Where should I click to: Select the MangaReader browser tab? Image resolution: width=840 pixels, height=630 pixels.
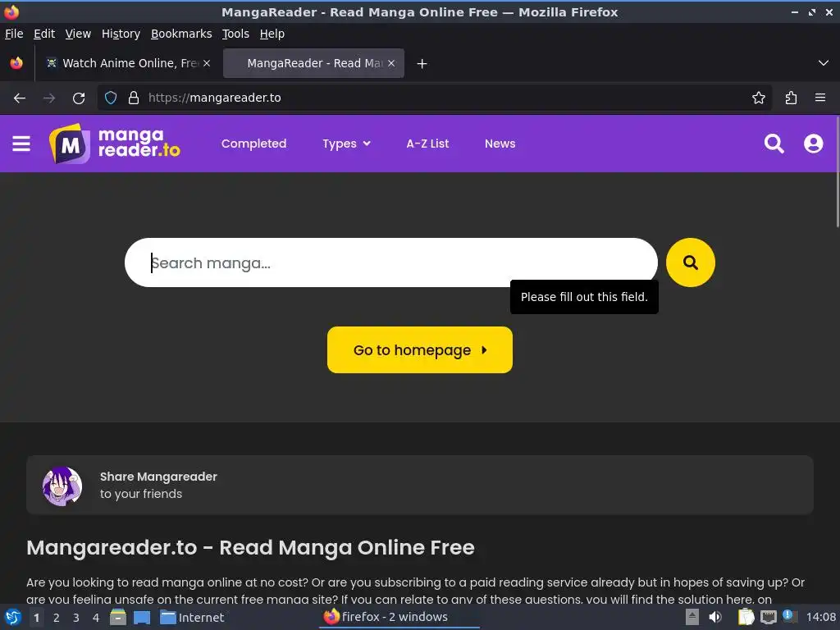[x=313, y=63]
